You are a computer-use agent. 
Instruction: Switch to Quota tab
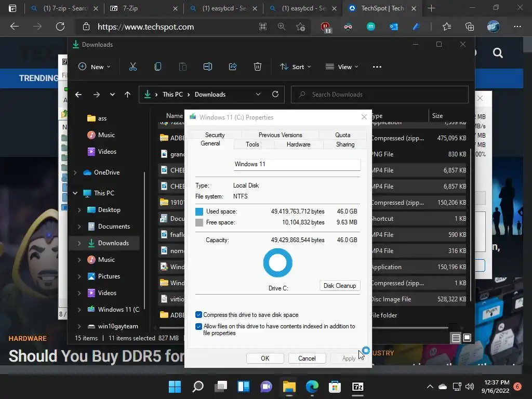click(343, 135)
